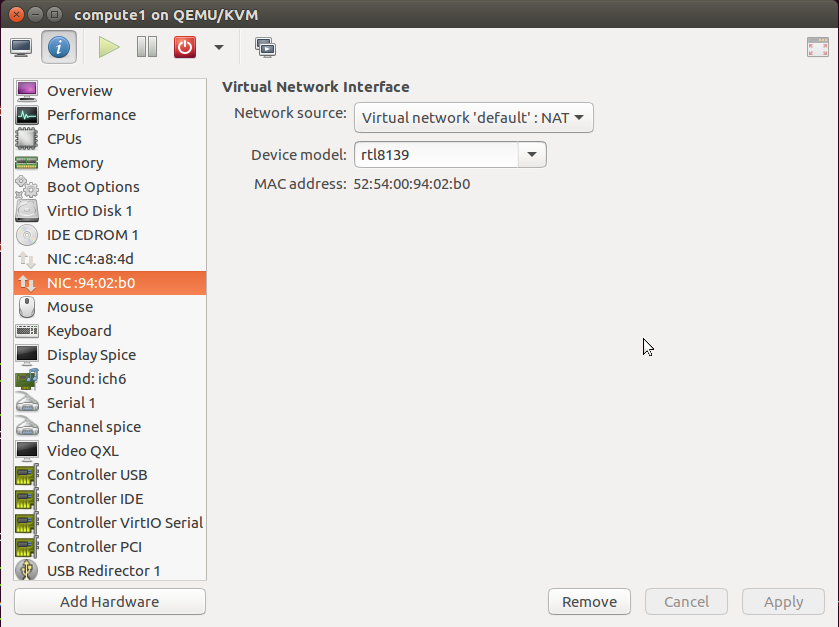
Task: Show virtual hardware details
Action: (x=59, y=47)
